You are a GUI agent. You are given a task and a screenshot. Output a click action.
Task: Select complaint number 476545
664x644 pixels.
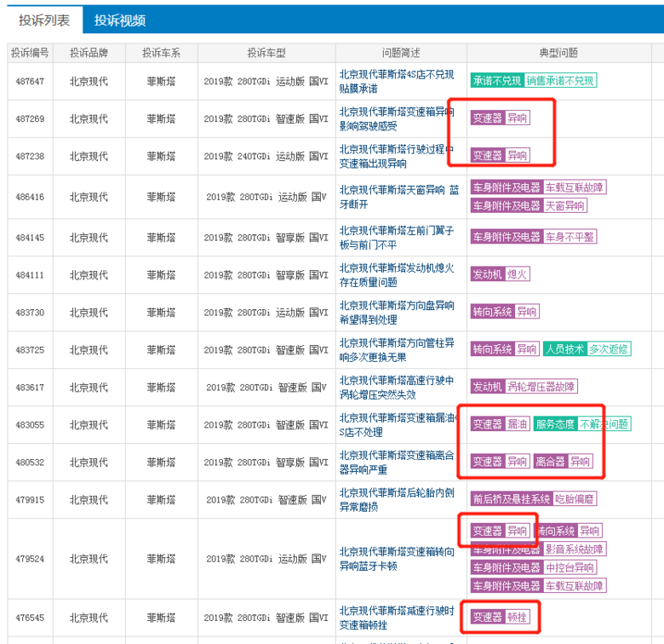coord(30,618)
